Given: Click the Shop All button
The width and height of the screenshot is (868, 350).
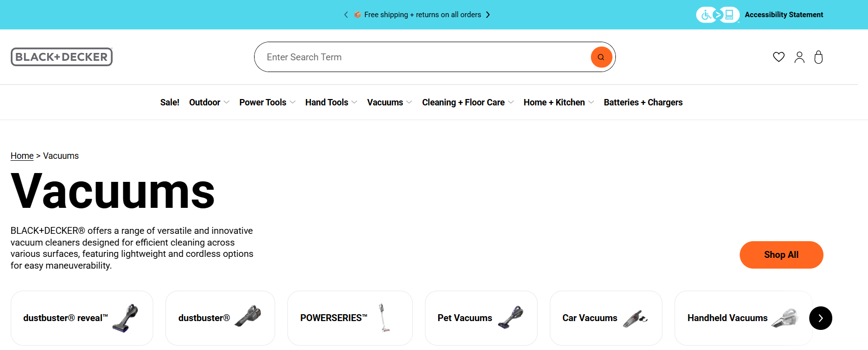Looking at the screenshot, I should (781, 255).
